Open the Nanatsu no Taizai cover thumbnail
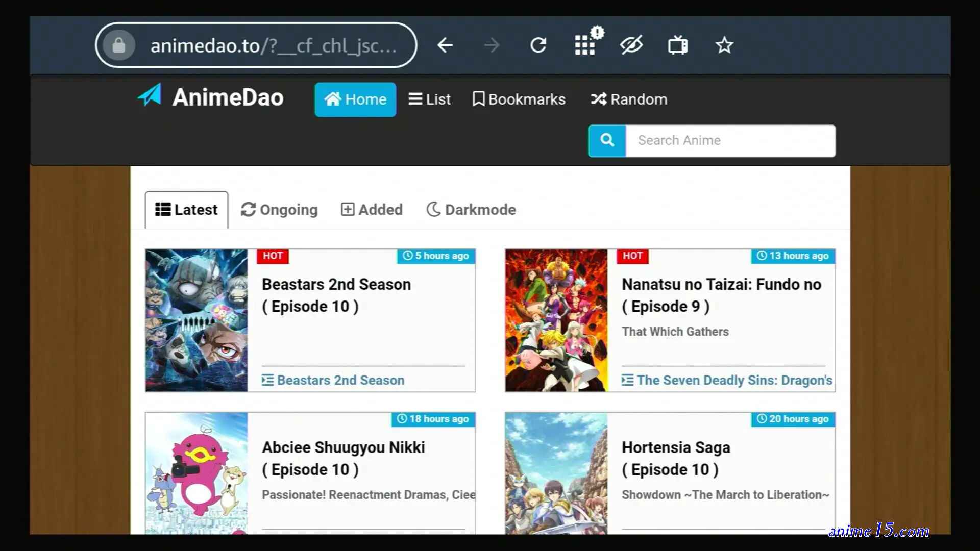The width and height of the screenshot is (980, 551). pyautogui.click(x=556, y=320)
